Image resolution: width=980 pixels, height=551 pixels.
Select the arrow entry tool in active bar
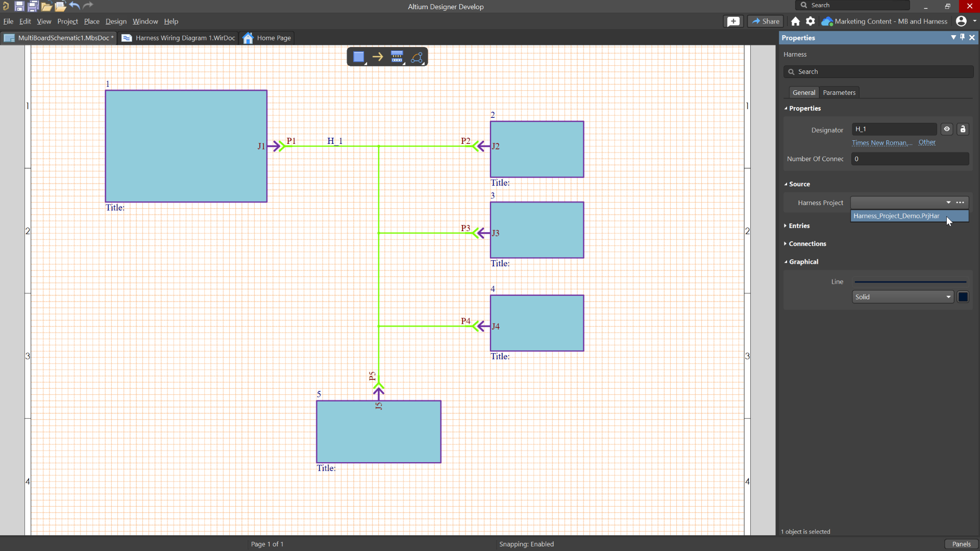(378, 57)
